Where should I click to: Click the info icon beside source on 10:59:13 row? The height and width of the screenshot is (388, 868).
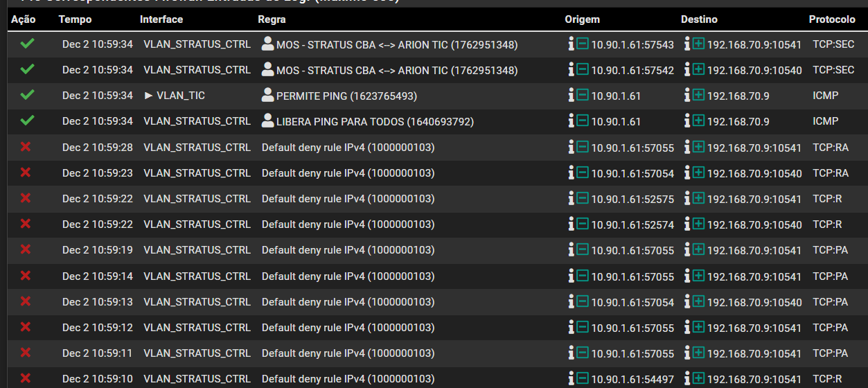[571, 302]
